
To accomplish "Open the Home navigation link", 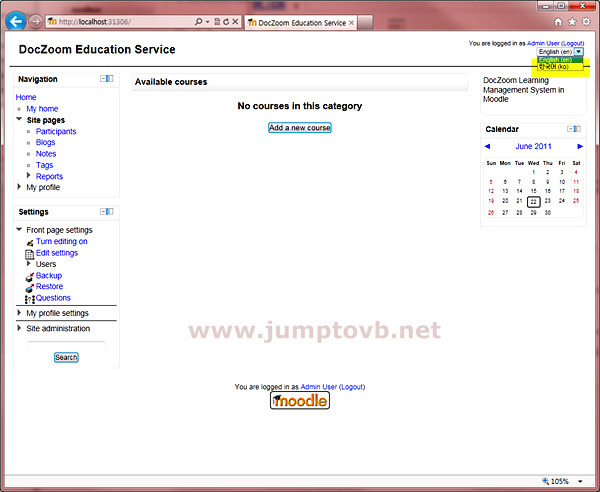I will [x=26, y=97].
